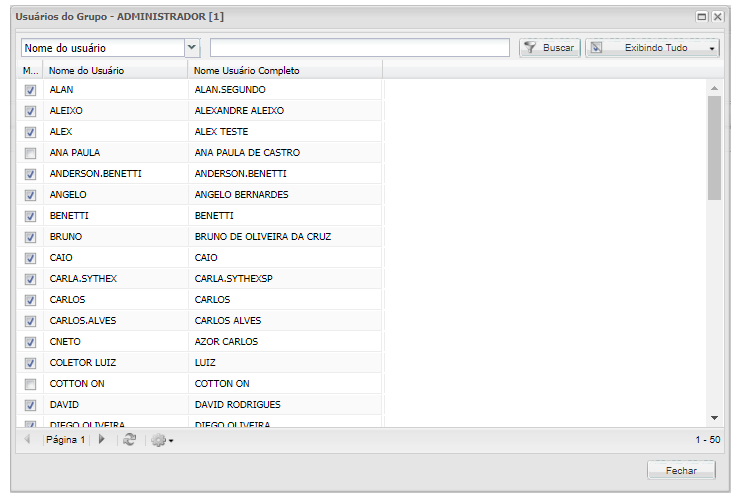Maximize the Usuários do Grupo dialog

tap(702, 17)
